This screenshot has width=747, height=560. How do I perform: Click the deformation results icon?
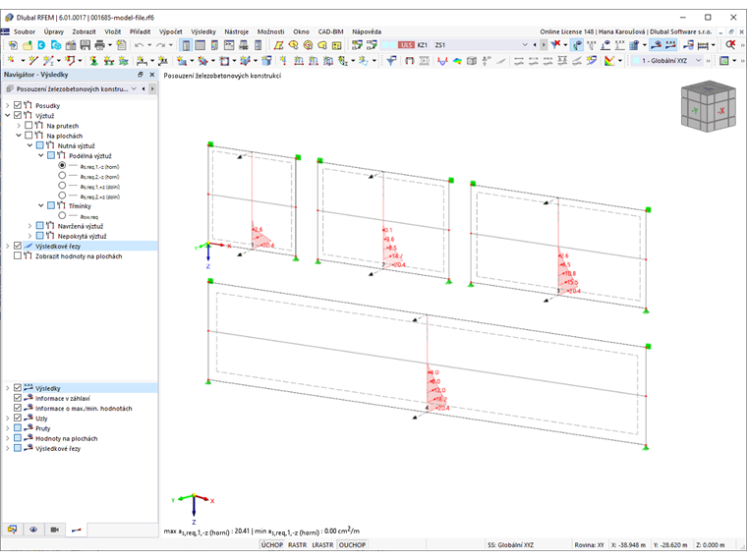tap(442, 61)
